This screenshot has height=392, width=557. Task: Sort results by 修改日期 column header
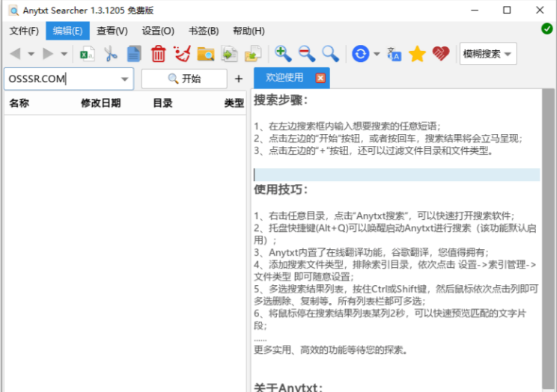[x=100, y=103]
